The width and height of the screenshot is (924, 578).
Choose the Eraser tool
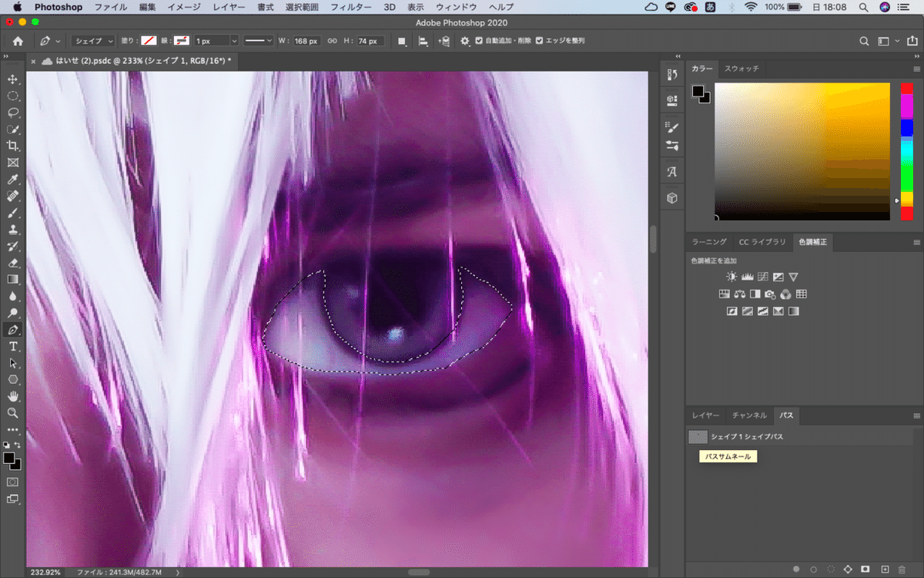coord(13,263)
